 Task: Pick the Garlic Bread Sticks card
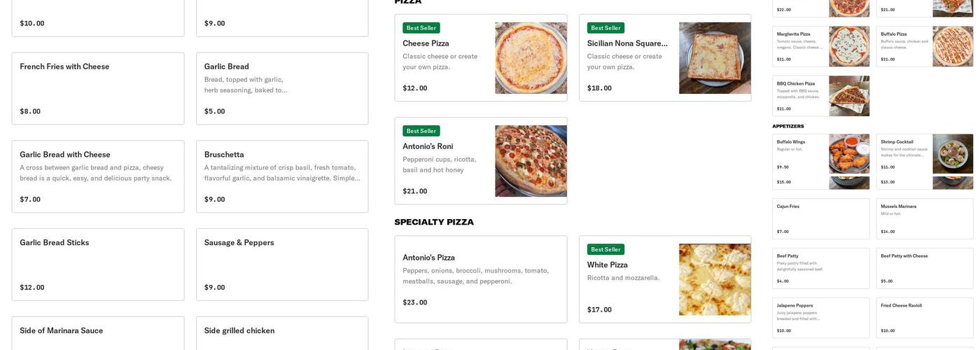coord(98,265)
